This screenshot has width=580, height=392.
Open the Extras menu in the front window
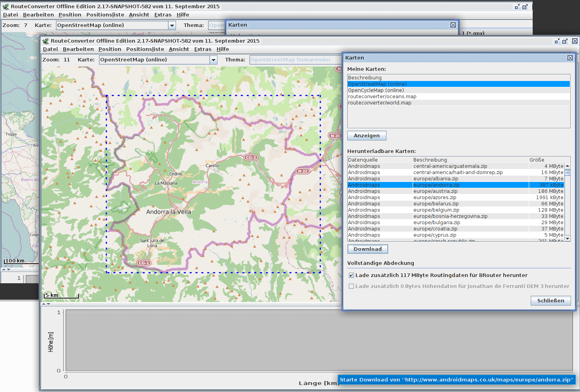203,49
